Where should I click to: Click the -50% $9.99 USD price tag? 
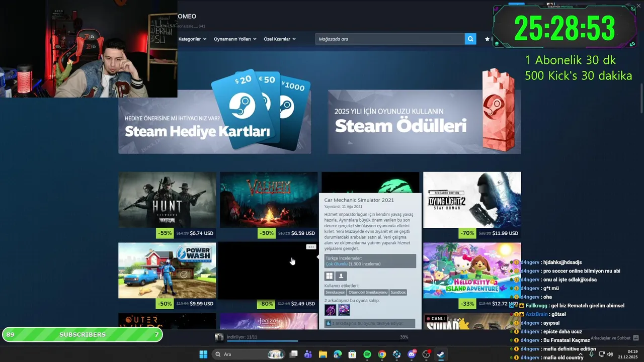186,304
